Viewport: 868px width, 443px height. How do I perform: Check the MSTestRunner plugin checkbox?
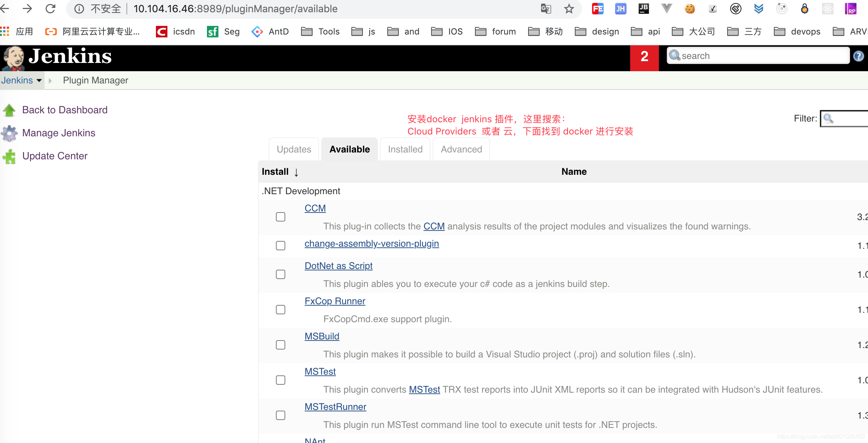point(281,415)
